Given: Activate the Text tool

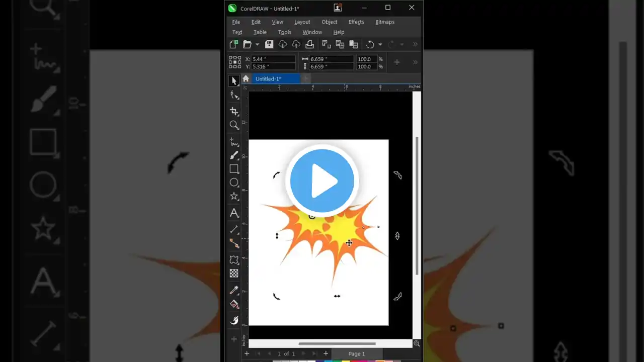Looking at the screenshot, I should (x=234, y=213).
